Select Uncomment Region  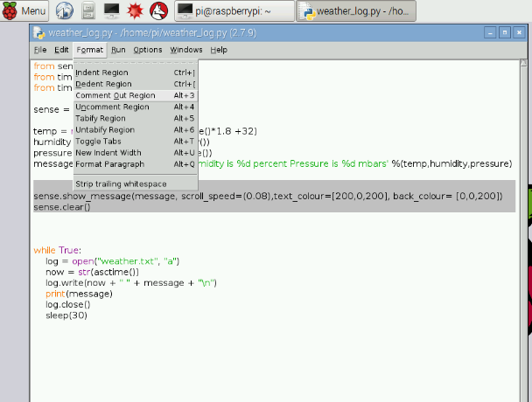[136, 107]
